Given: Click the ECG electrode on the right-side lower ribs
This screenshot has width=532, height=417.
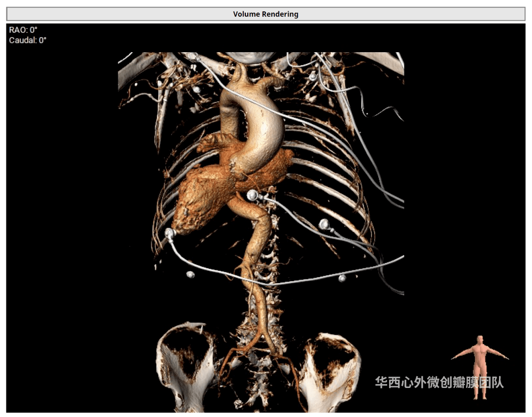Looking at the screenshot, I should pos(324,225).
